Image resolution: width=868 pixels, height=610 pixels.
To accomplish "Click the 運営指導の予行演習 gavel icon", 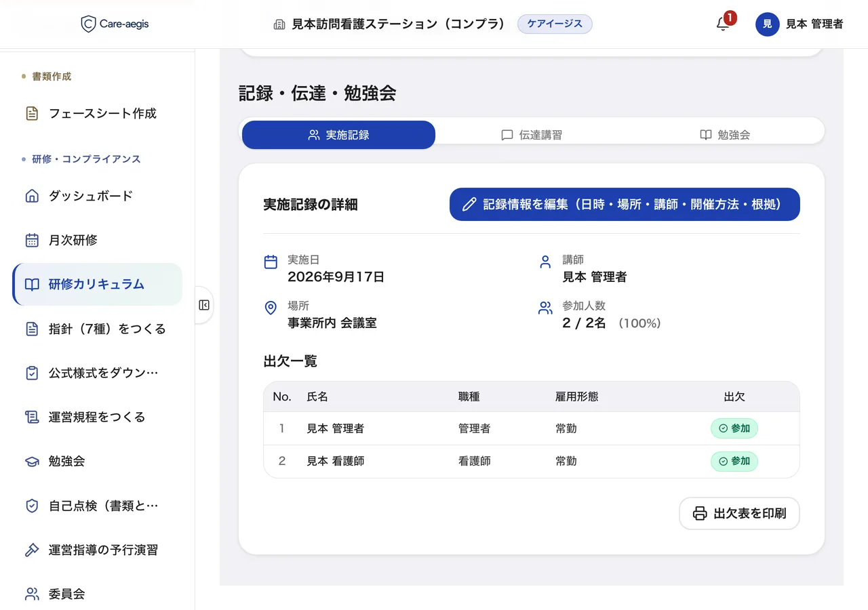I will pyautogui.click(x=32, y=550).
